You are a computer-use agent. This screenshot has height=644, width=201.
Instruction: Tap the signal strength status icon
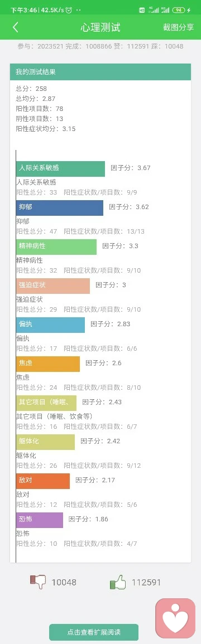click(x=154, y=10)
